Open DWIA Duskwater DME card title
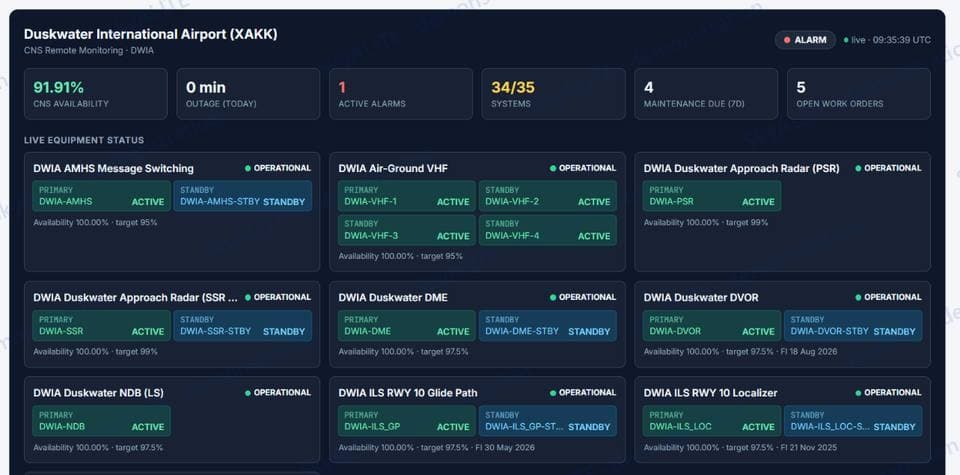The image size is (960, 475). click(x=393, y=298)
